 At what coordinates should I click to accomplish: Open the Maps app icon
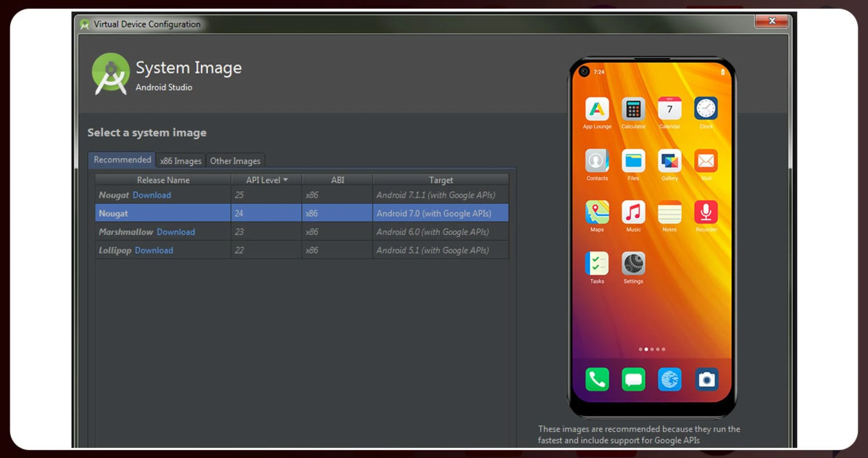[x=597, y=212]
